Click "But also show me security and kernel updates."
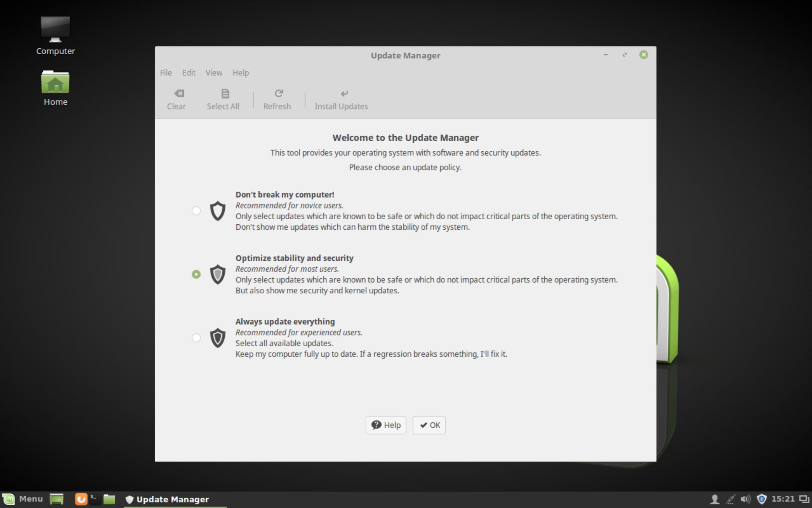 317,290
